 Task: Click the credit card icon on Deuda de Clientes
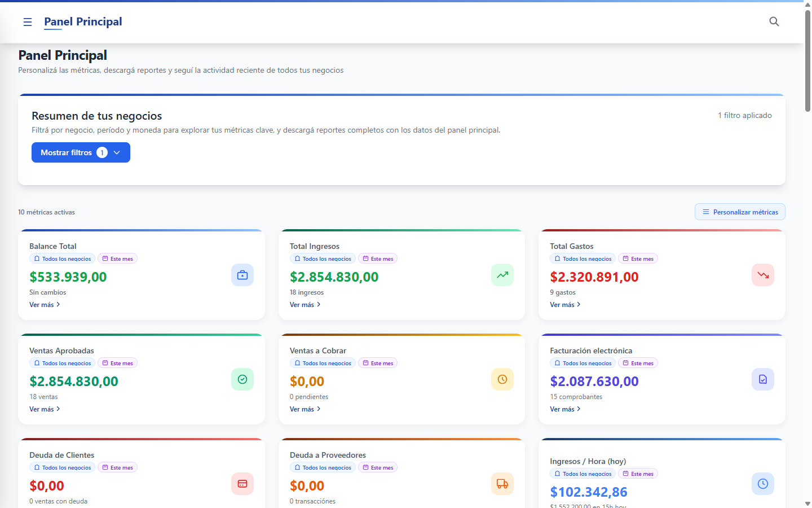click(x=242, y=484)
